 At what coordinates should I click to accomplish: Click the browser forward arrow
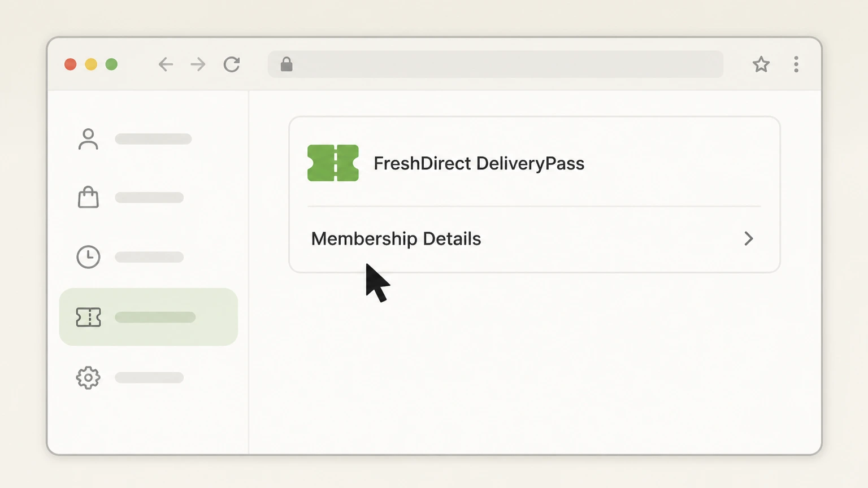click(x=198, y=64)
